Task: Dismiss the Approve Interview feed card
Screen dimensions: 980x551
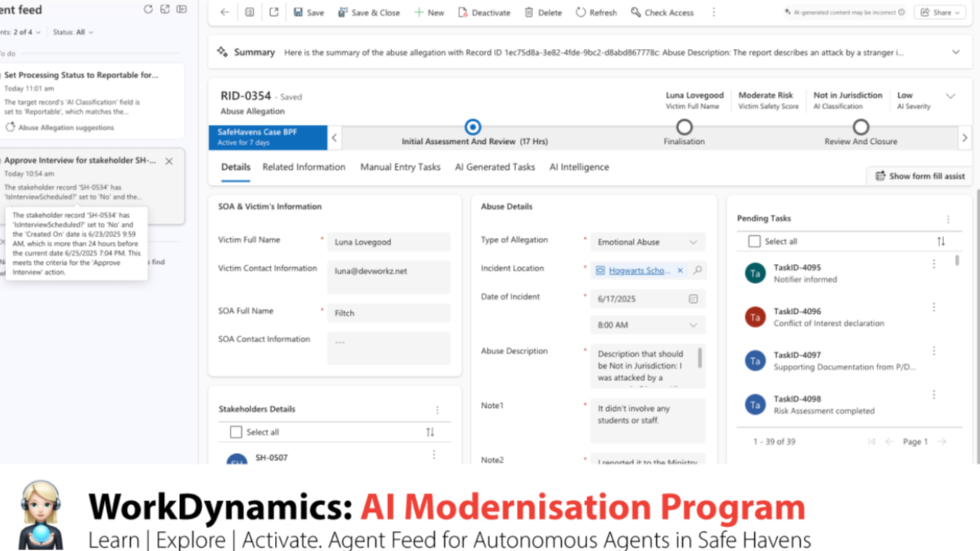Action: (169, 161)
